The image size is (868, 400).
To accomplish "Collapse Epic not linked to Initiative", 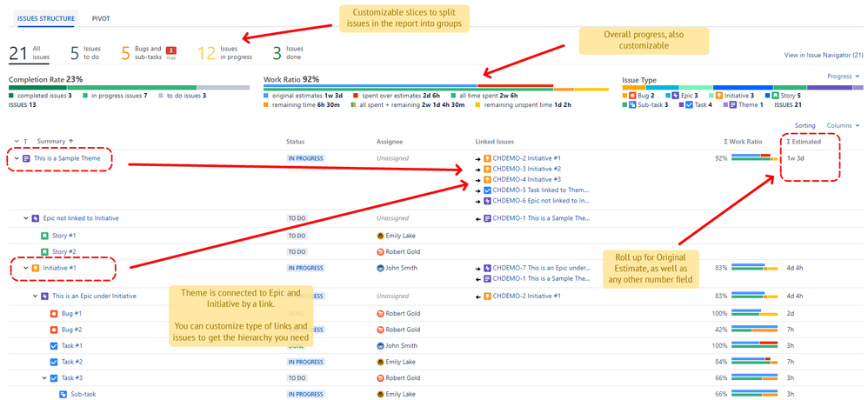I will pyautogui.click(x=25, y=218).
